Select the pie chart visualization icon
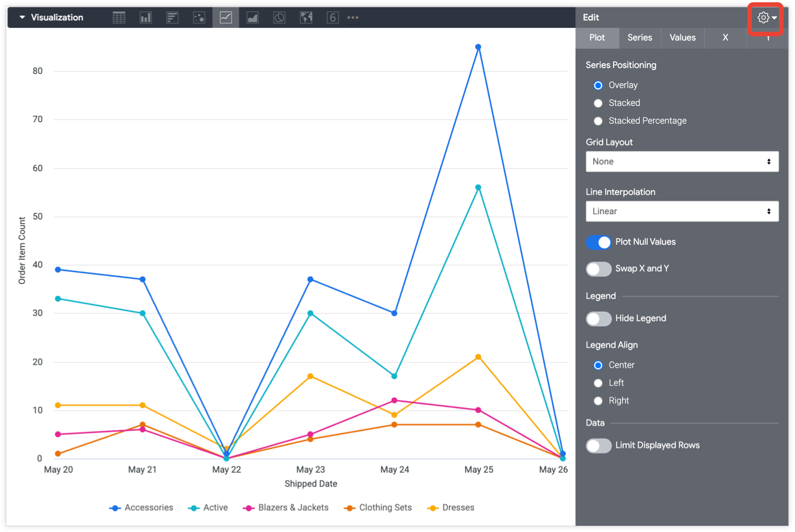This screenshot has width=795, height=532. (x=279, y=18)
